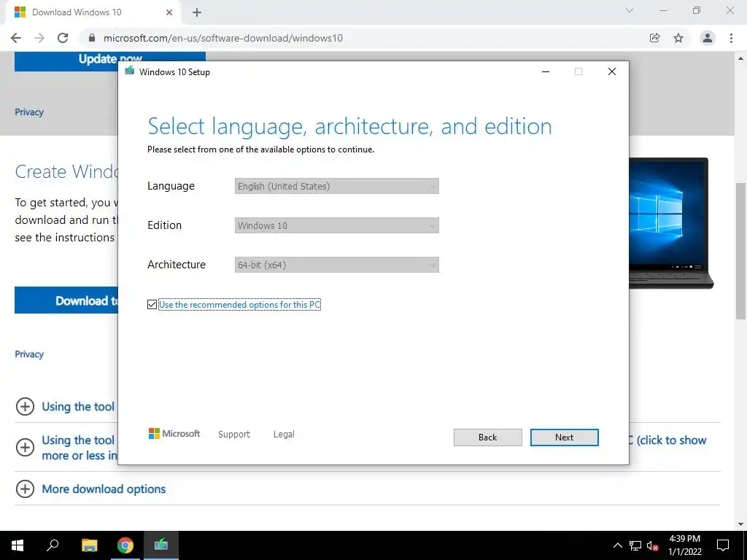Click Download tool now button on webpage

(66, 300)
